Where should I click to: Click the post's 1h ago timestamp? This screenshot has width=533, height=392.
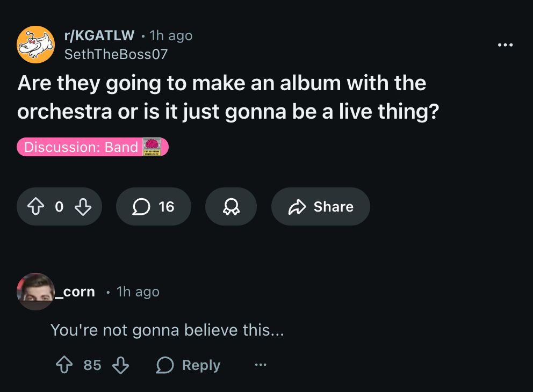[x=171, y=36]
